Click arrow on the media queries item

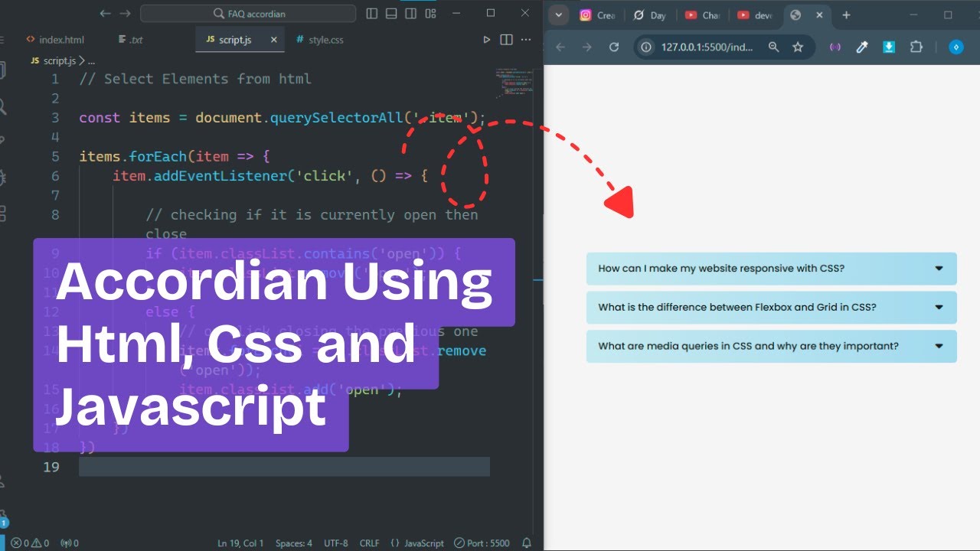[x=939, y=346]
